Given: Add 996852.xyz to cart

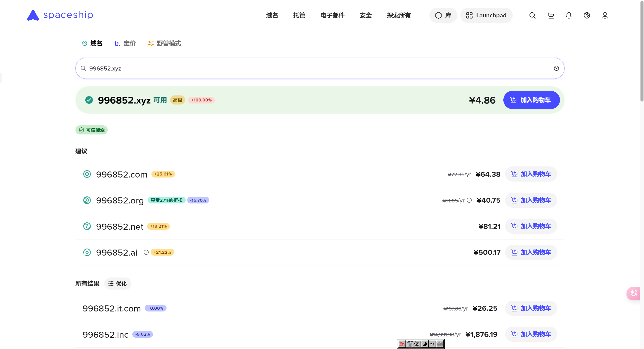Looking at the screenshot, I should (531, 100).
